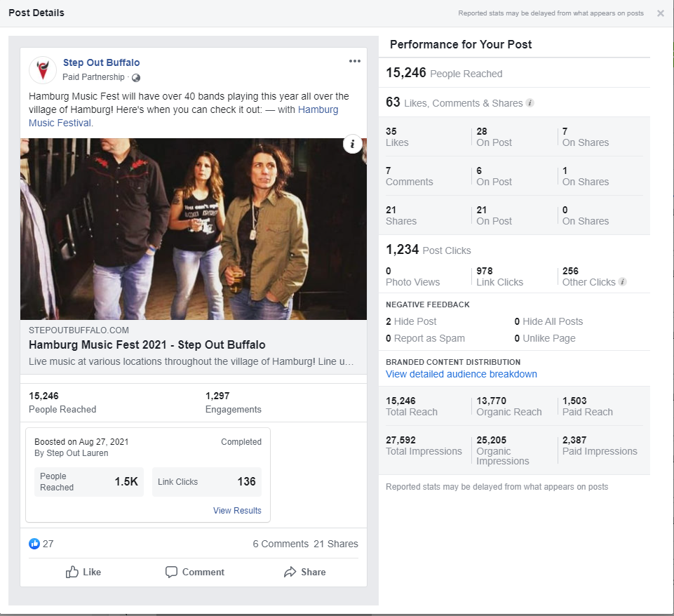Click the 35 Likes stat
The height and width of the screenshot is (616, 674).
397,137
